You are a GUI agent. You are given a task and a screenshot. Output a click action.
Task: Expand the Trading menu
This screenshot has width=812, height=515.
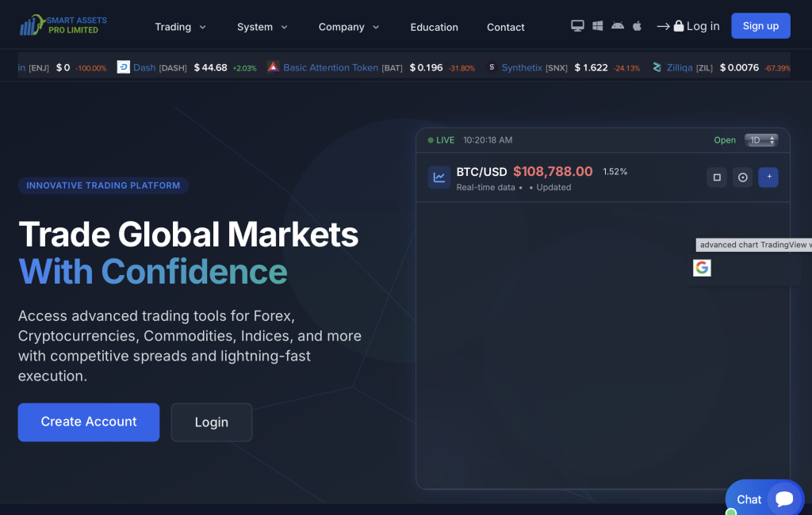(180, 27)
